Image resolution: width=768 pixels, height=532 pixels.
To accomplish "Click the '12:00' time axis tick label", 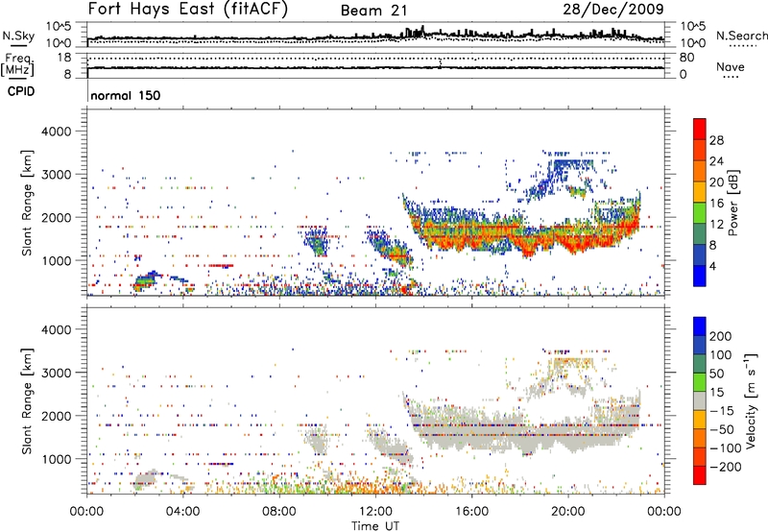I will [375, 512].
